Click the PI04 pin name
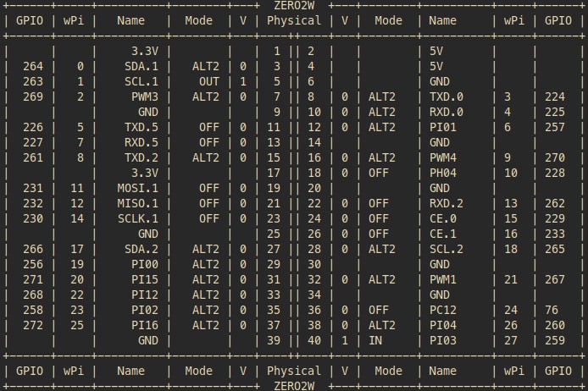 443,325
